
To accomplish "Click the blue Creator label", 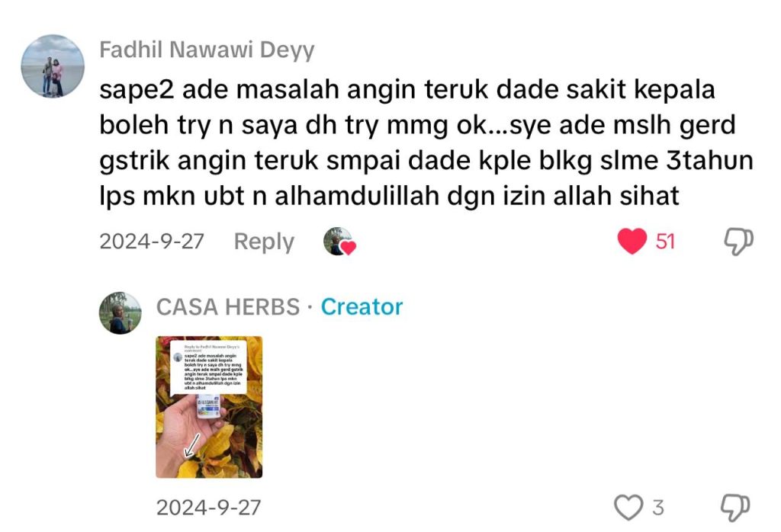I will (362, 306).
